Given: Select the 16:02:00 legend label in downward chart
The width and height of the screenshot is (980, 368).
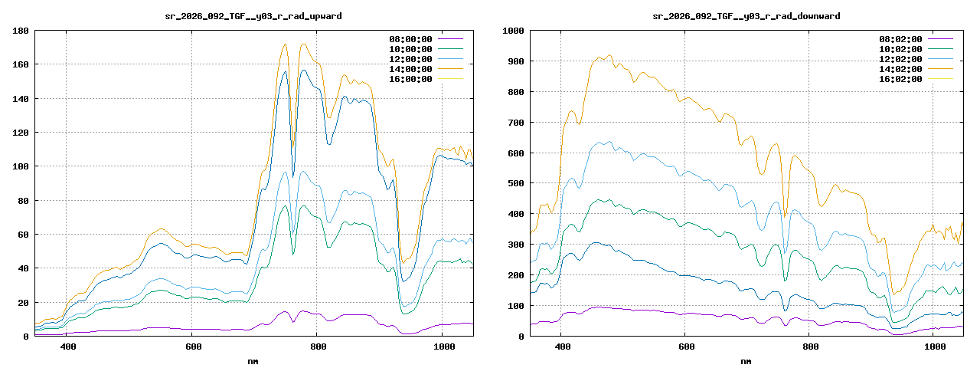Looking at the screenshot, I should [x=900, y=78].
